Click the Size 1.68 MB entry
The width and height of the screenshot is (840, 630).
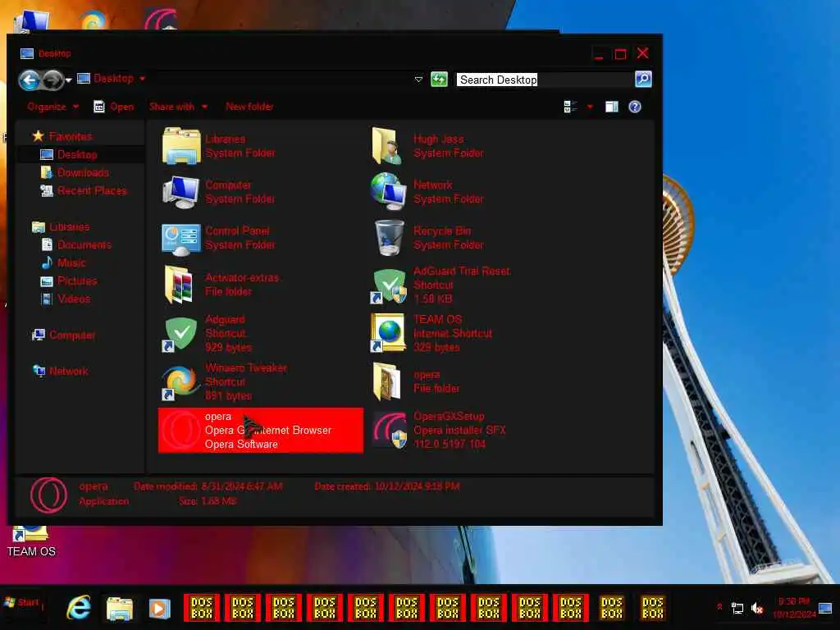(208, 501)
